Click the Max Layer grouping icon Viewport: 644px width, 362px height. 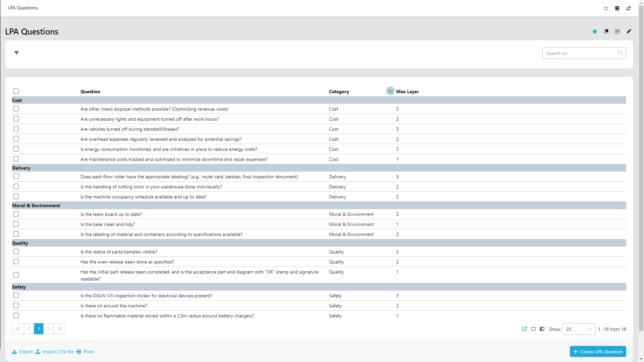pos(390,91)
